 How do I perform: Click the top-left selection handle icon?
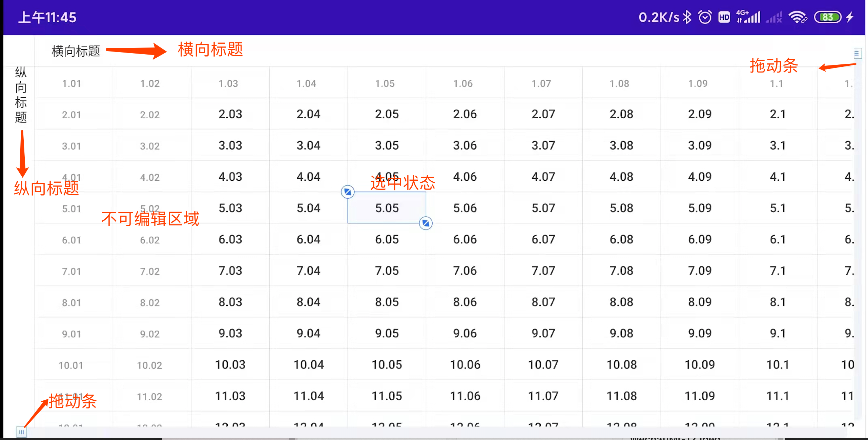[x=347, y=192]
